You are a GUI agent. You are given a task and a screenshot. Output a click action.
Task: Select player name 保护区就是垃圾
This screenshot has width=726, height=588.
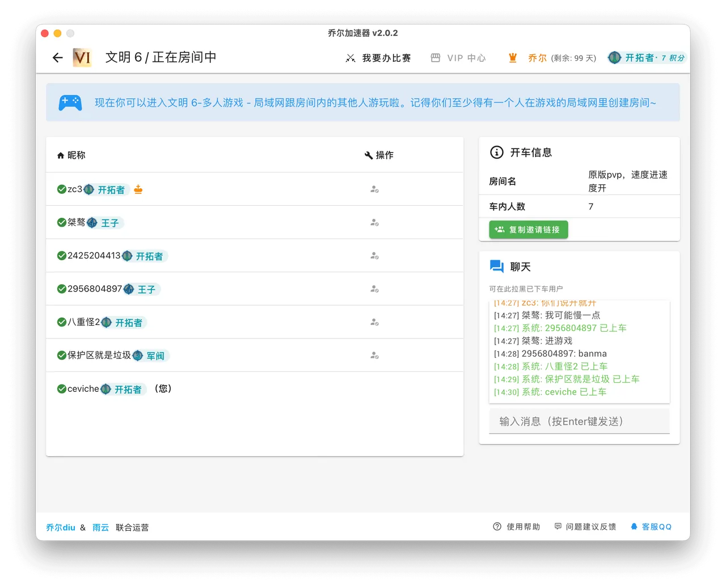click(x=99, y=356)
